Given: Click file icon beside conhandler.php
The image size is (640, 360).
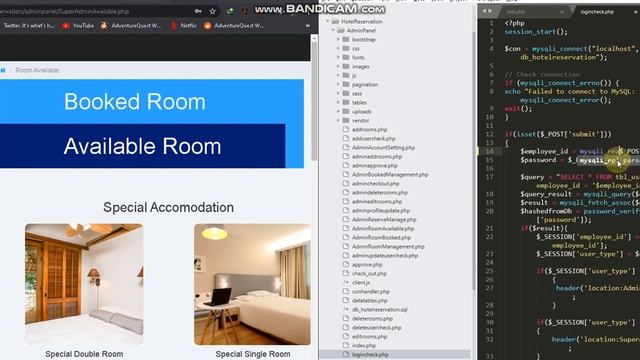Looking at the screenshot, I should click(x=346, y=291).
